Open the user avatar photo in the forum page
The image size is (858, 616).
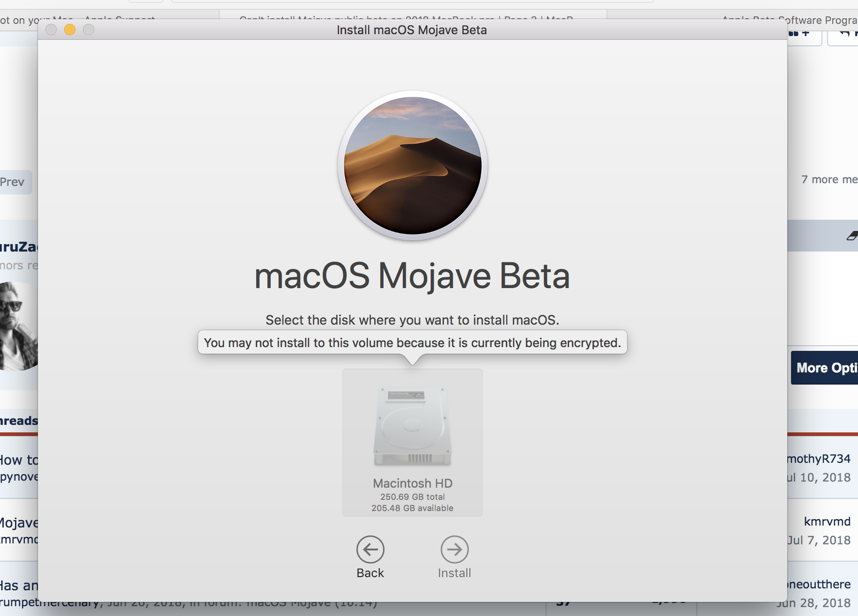tap(18, 326)
